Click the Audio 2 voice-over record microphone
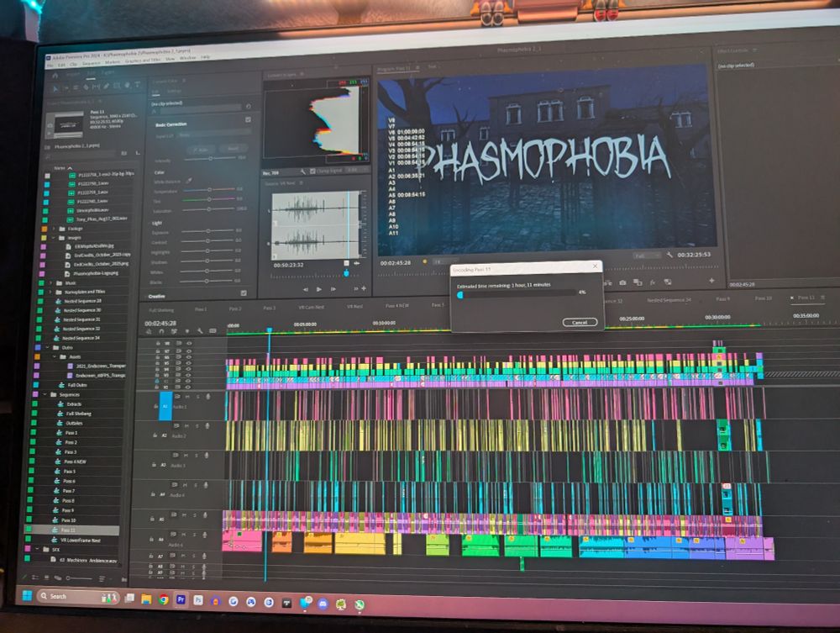 [207, 426]
